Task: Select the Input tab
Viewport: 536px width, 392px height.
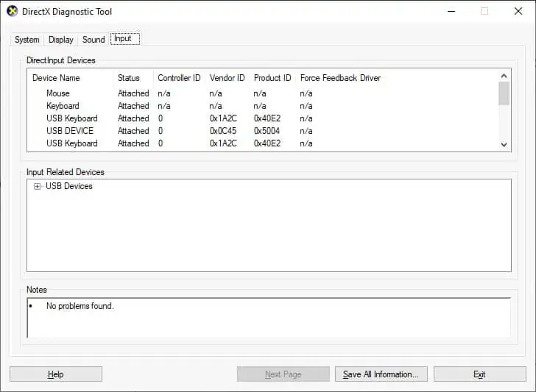Action: [x=124, y=38]
